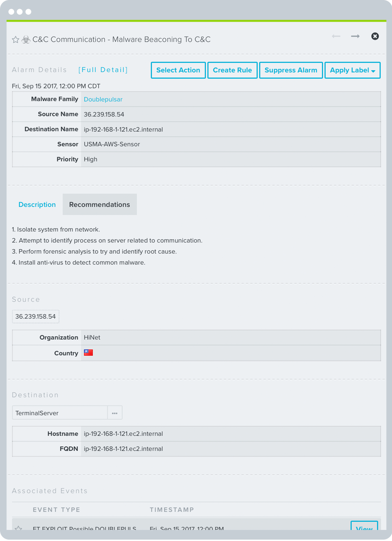
Task: Go to the previous alarm arrow
Action: pos(336,36)
